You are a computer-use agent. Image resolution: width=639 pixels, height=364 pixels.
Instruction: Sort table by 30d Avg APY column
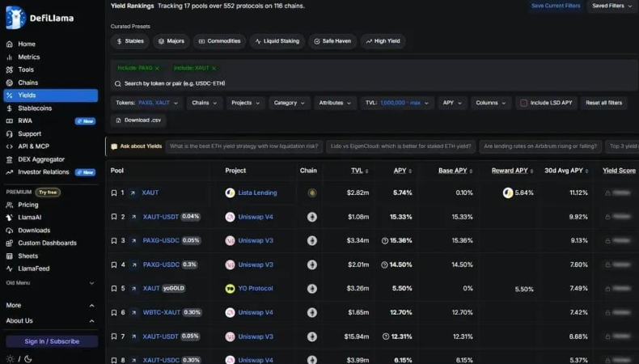566,171
